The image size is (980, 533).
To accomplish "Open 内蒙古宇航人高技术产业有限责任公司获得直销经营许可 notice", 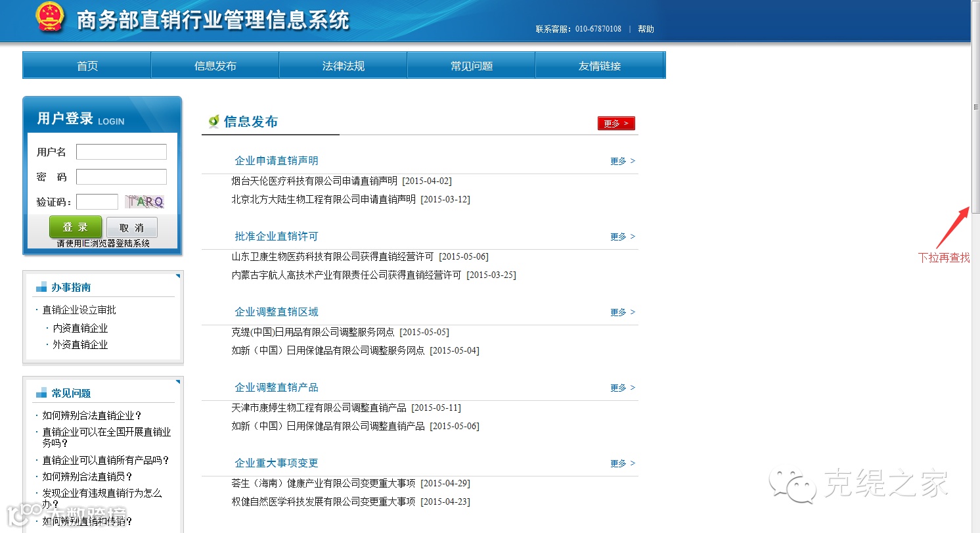I will pyautogui.click(x=347, y=275).
